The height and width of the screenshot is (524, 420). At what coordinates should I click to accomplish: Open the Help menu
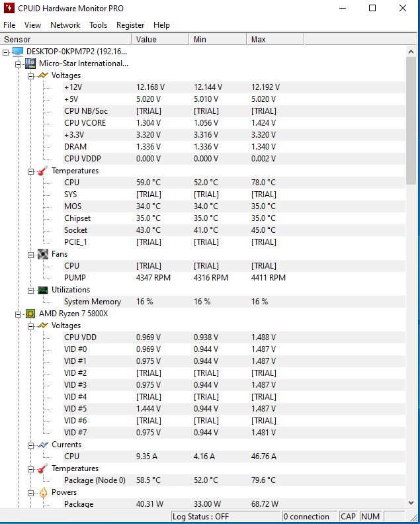coord(162,25)
